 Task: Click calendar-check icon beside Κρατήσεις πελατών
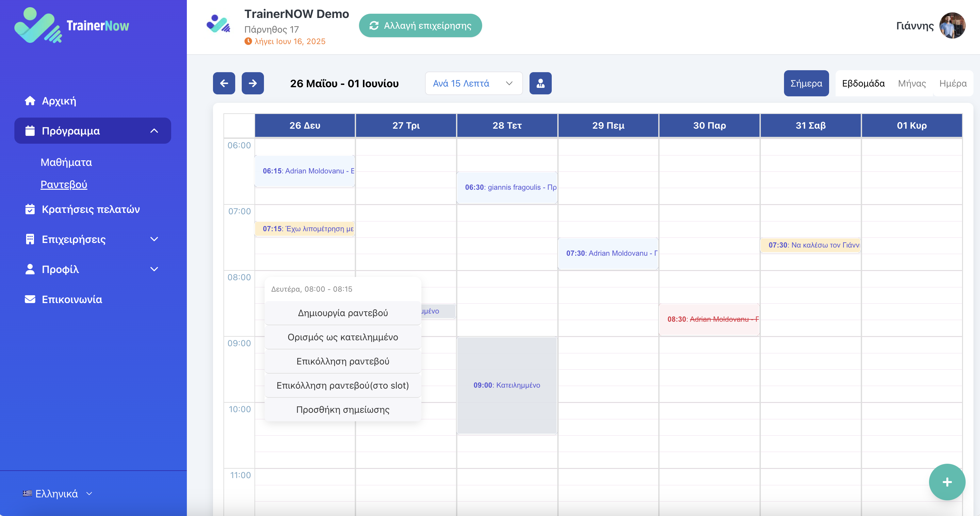pyautogui.click(x=30, y=209)
